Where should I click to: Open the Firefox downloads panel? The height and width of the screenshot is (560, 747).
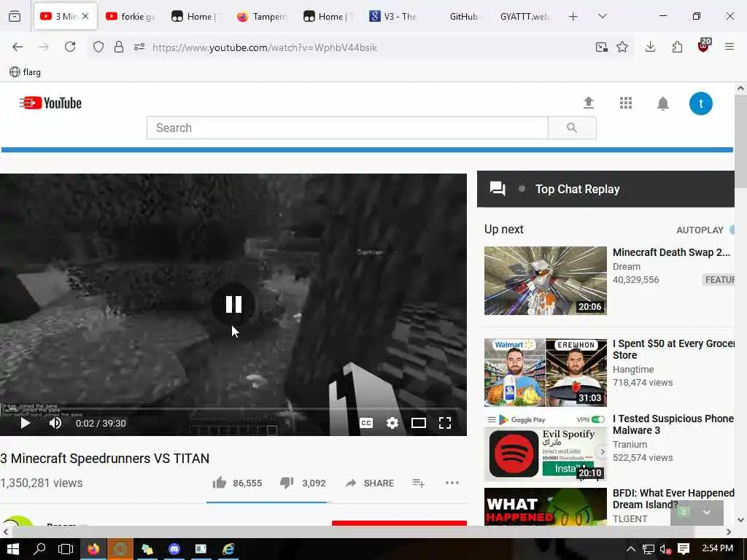tap(650, 47)
